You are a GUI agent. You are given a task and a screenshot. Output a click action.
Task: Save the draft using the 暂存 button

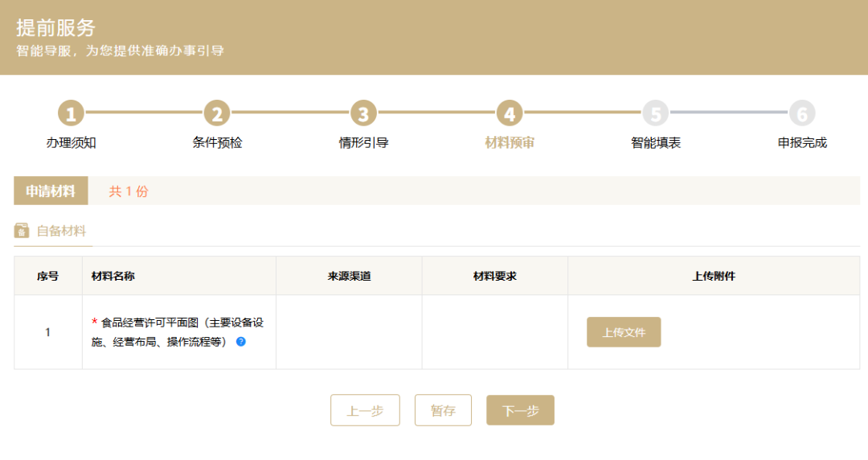443,410
